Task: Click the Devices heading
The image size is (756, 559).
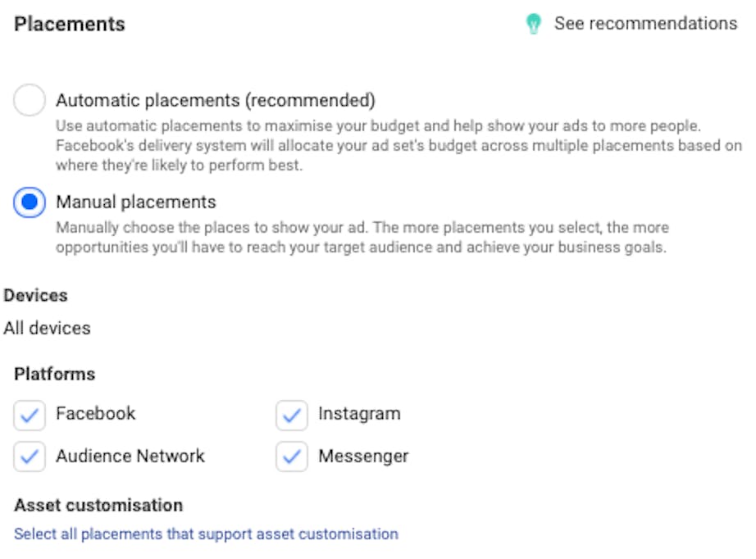Action: [x=36, y=295]
